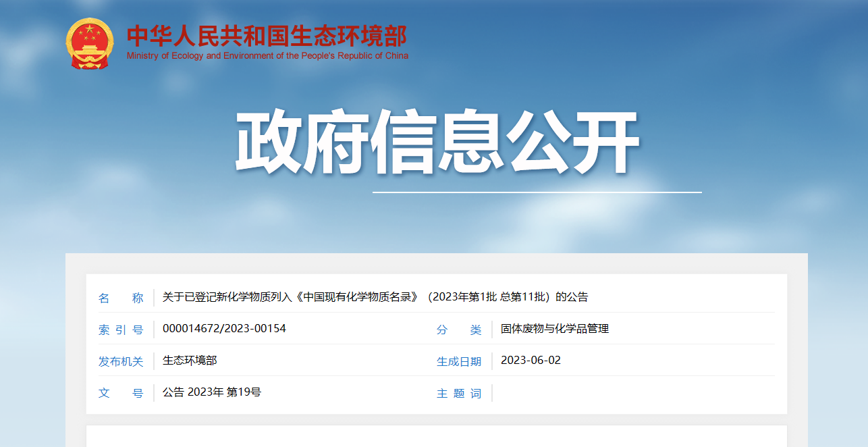
Task: Click the 生成日期 label
Action: [x=459, y=361]
